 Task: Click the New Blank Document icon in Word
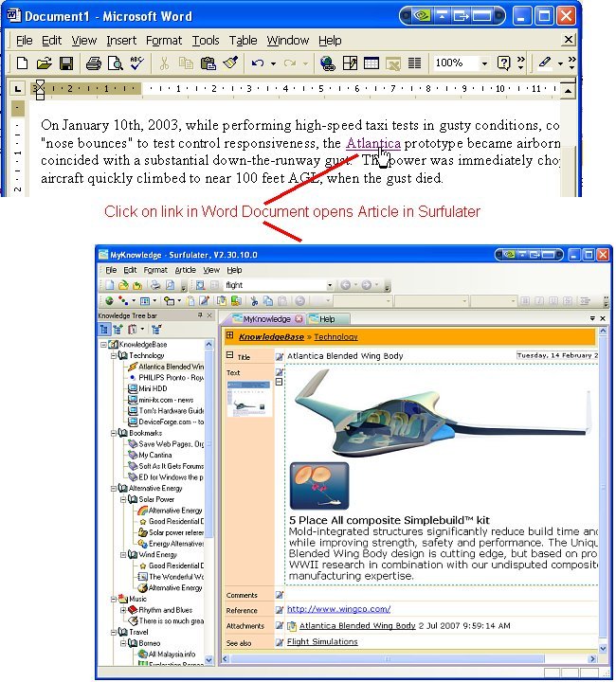point(22,63)
